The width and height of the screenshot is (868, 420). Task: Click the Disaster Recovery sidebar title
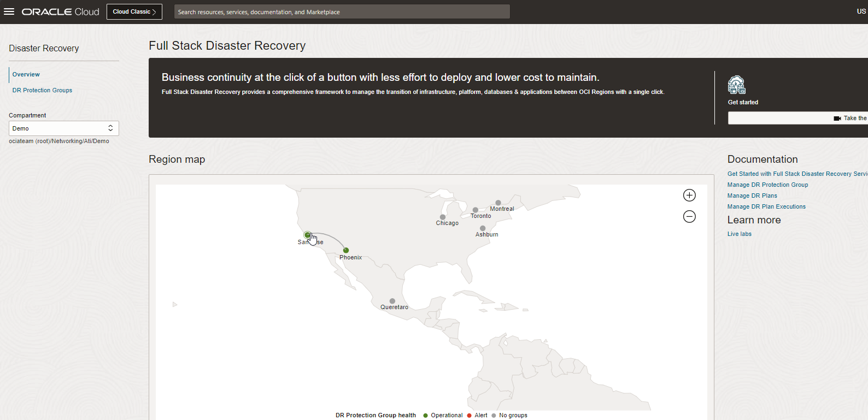click(x=44, y=48)
